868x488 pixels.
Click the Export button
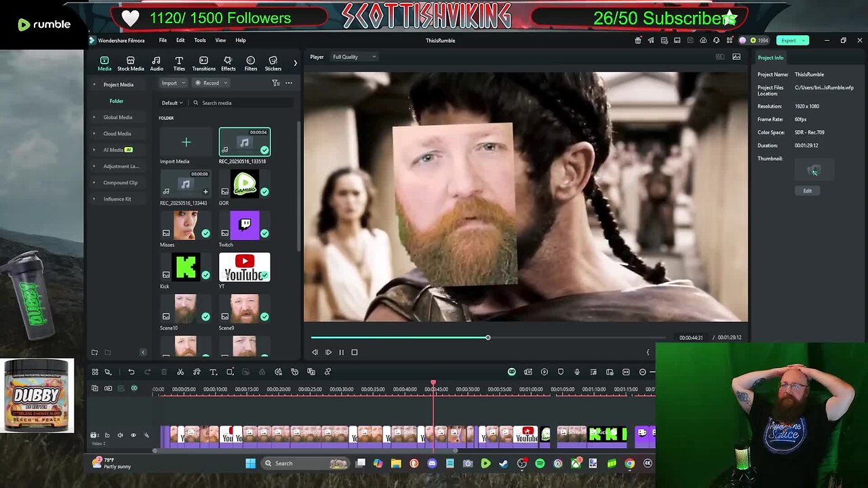click(788, 41)
